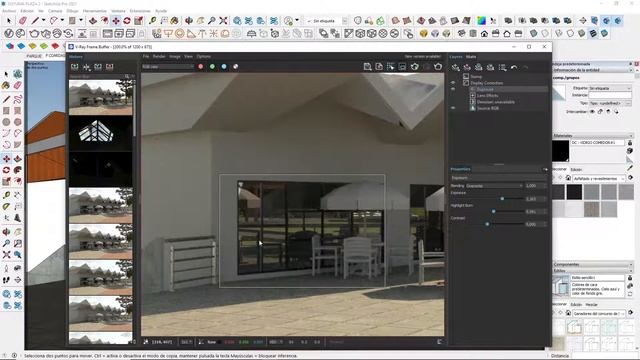Open the Render menu in frame buffer
The width and height of the screenshot is (640, 360).
[x=159, y=56]
